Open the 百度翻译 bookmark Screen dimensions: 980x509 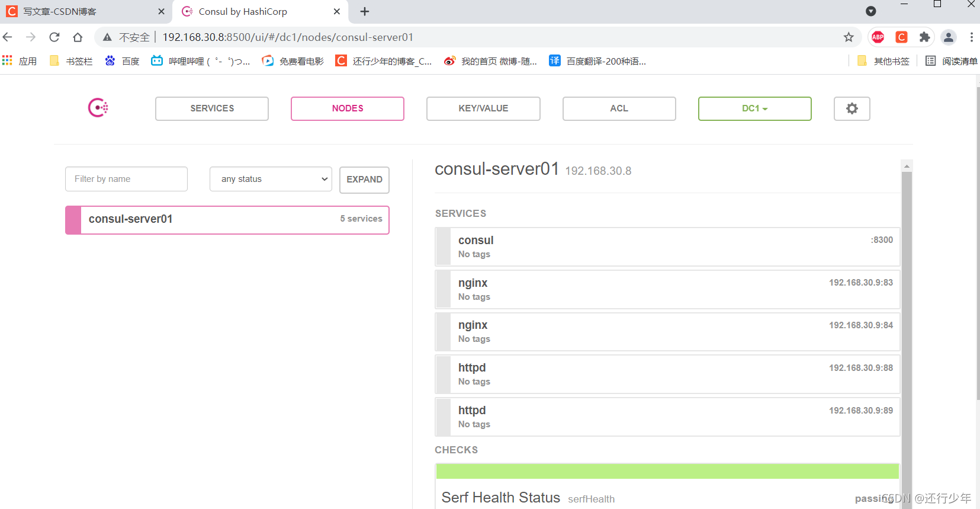point(597,61)
